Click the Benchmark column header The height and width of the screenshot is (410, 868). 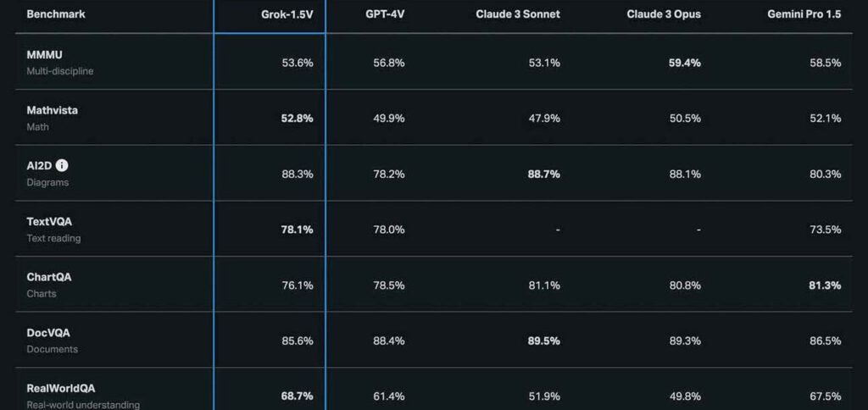(56, 14)
